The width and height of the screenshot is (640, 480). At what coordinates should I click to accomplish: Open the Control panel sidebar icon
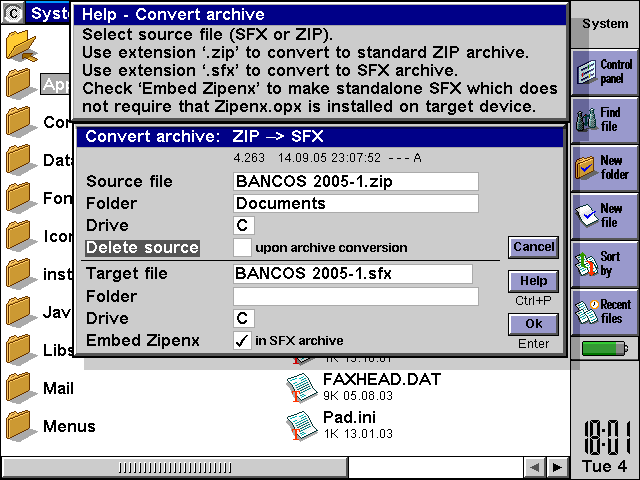[x=604, y=72]
